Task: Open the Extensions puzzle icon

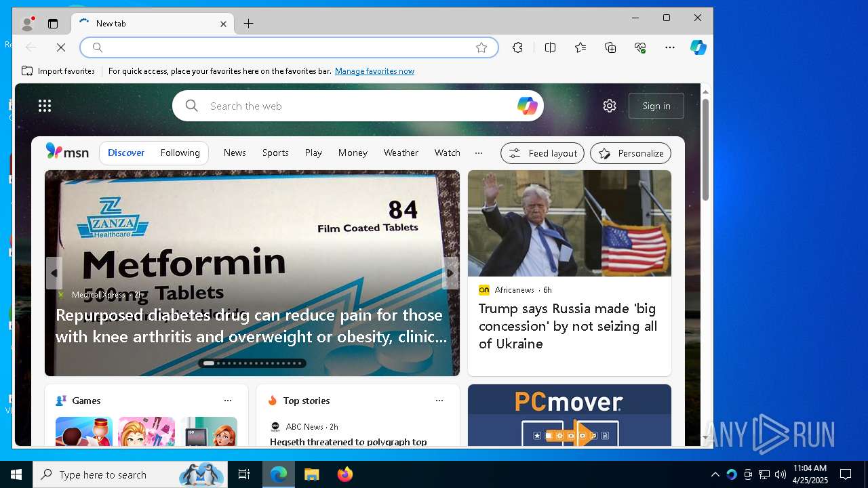Action: 517,47
